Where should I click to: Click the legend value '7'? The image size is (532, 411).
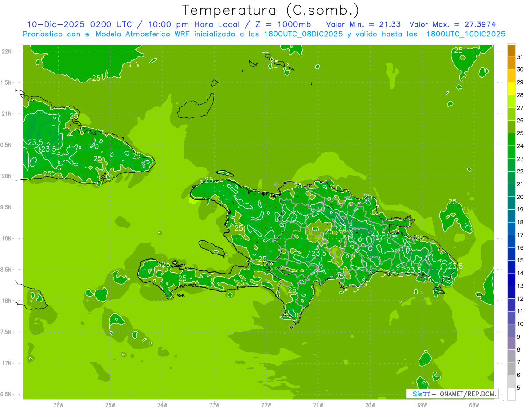click(x=519, y=363)
